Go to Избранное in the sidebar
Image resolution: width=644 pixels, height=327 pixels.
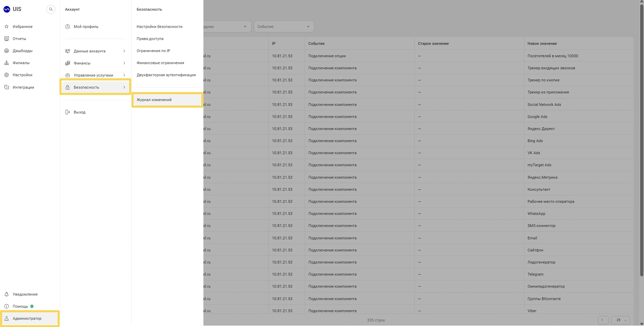click(22, 27)
